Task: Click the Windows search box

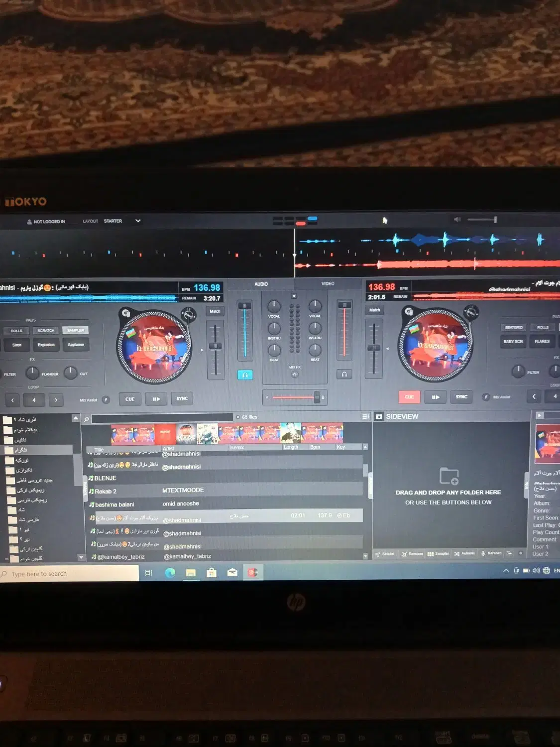Action: (x=69, y=574)
